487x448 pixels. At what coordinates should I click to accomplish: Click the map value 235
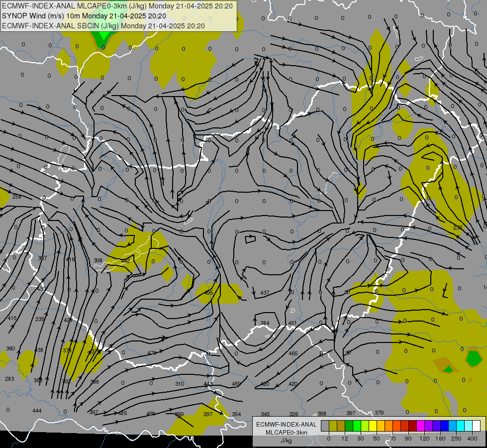point(40,319)
